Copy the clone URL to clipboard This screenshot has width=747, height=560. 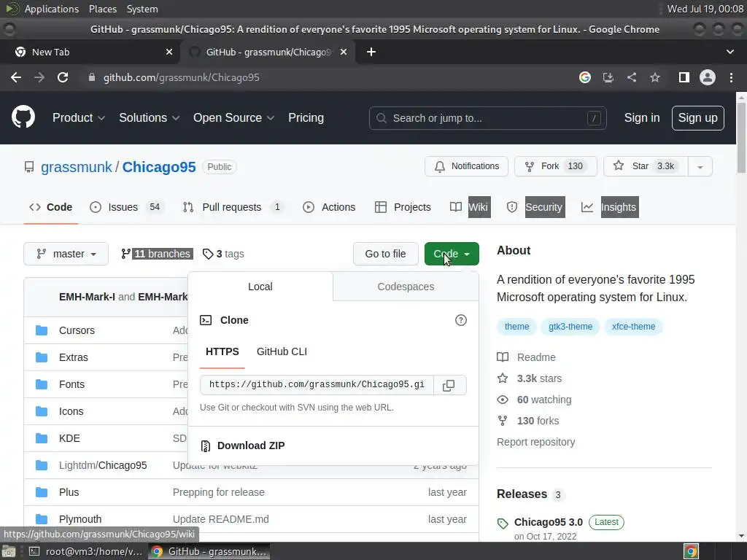(449, 385)
